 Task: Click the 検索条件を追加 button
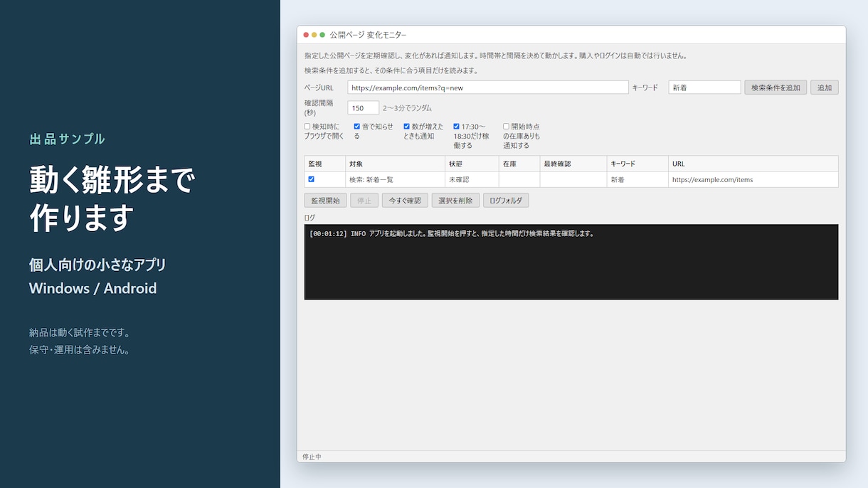click(x=776, y=87)
